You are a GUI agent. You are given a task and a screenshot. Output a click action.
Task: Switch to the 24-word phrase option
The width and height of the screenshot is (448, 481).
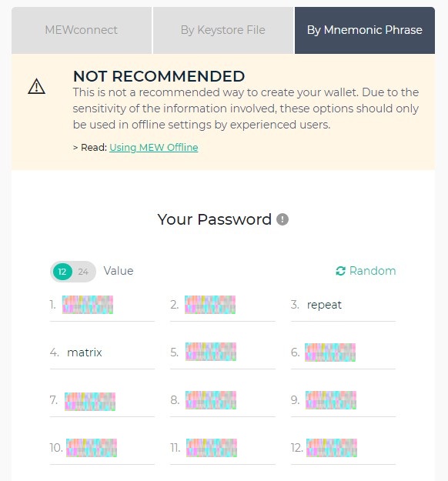point(83,272)
